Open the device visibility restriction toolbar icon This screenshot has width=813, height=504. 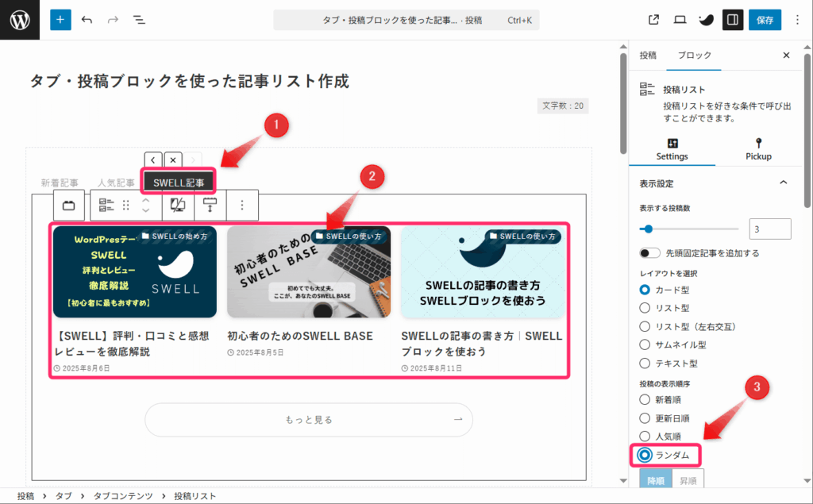point(178,206)
